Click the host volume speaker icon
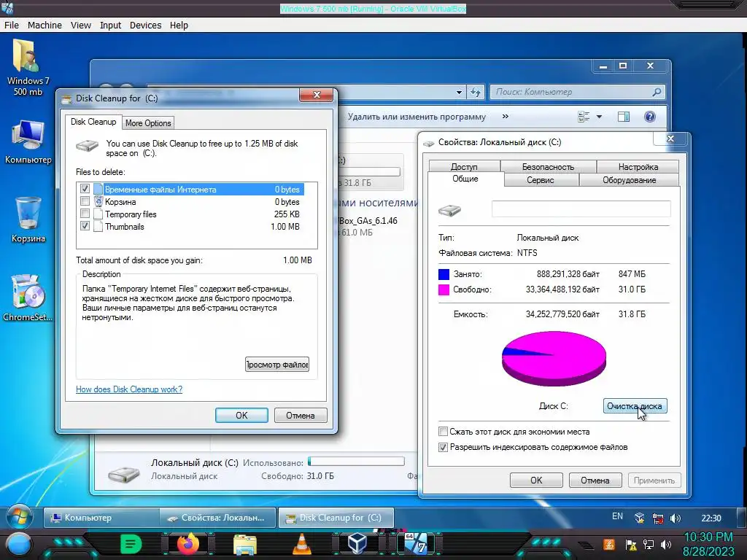Viewport: 747px width, 560px height. point(666,544)
